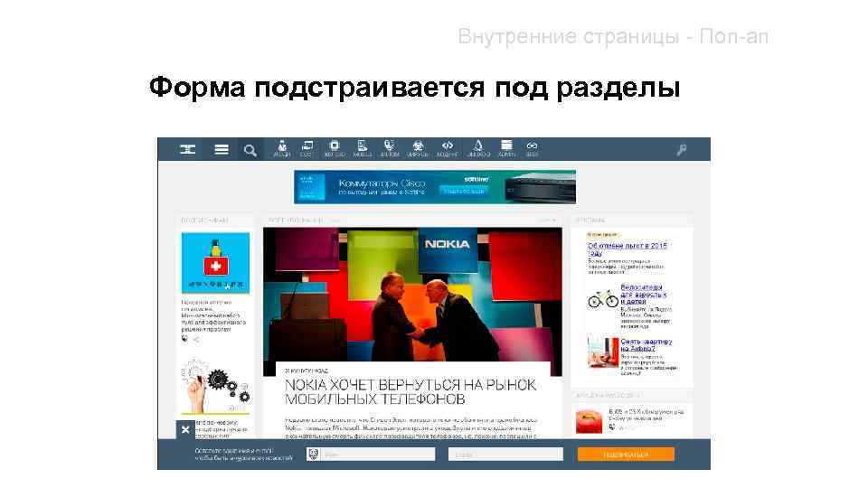Click the button inside the Cisco banner
Viewport: 868px width, 488px height.
click(464, 191)
